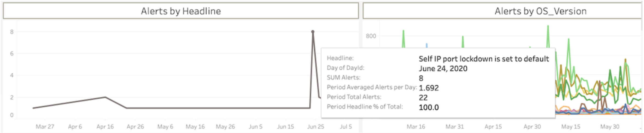This screenshot has height=133, width=644.
Task: Click the tallest green spike in the OS_Version chart
Action: [x=548, y=26]
